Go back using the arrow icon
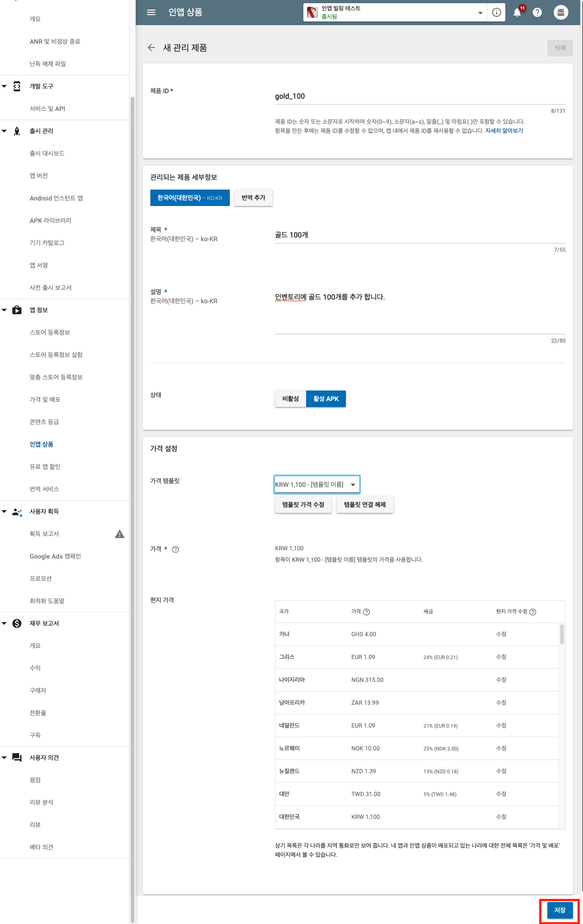Viewport: 583px width, 924px height. [x=151, y=48]
